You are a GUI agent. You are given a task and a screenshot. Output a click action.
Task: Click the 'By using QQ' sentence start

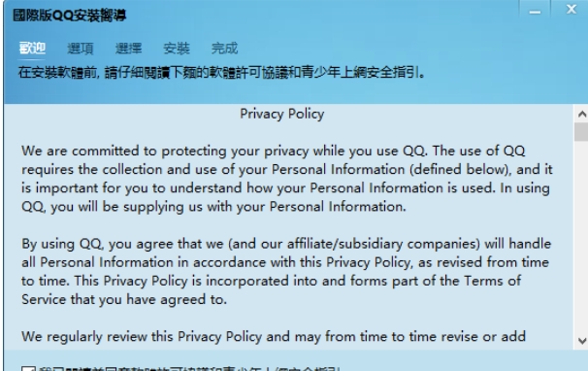62,244
